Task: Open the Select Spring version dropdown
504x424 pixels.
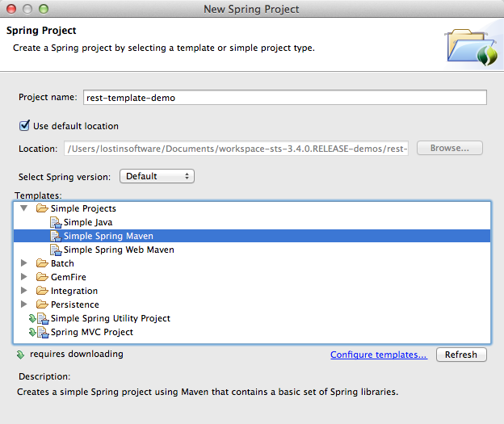Action: coord(157,176)
